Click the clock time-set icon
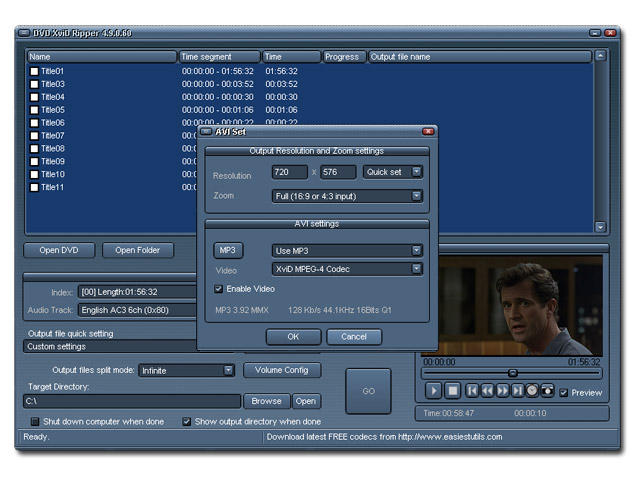Screen dimensions: 640x480 pyautogui.click(x=532, y=391)
